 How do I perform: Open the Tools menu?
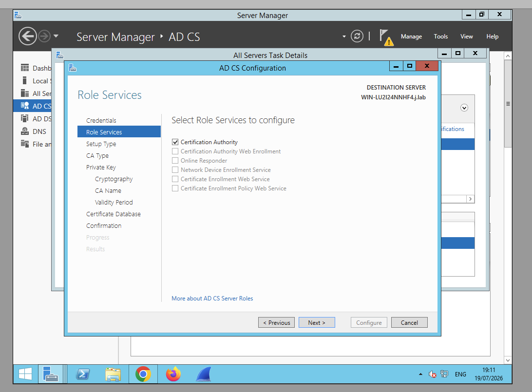click(x=441, y=37)
